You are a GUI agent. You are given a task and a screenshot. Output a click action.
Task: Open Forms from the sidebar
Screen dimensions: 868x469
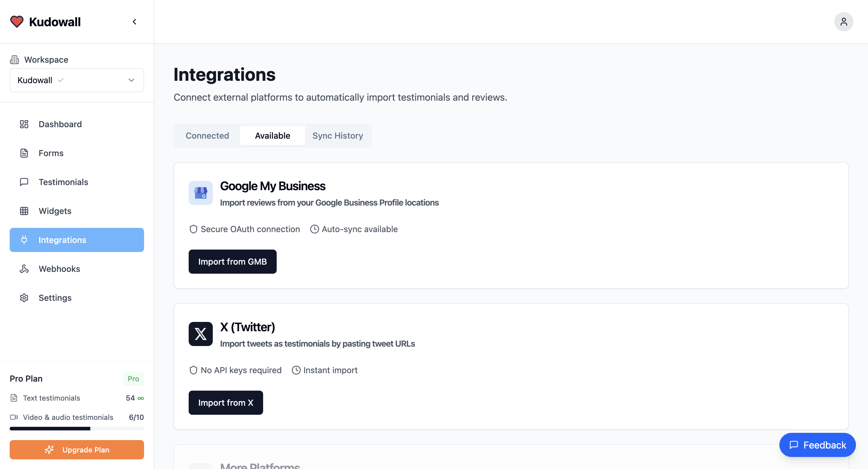coord(77,153)
